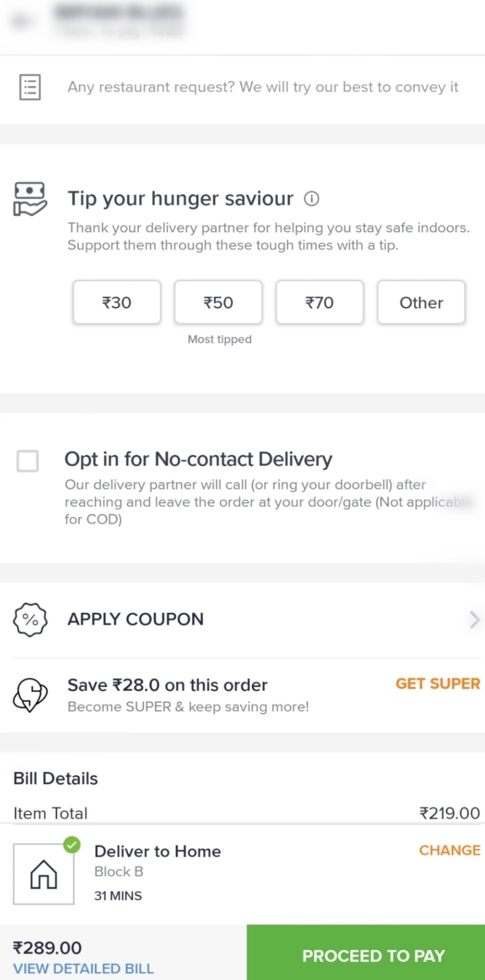Enable No-contact Delivery checkbox
Screen dimensions: 485x980
pyautogui.click(x=27, y=461)
